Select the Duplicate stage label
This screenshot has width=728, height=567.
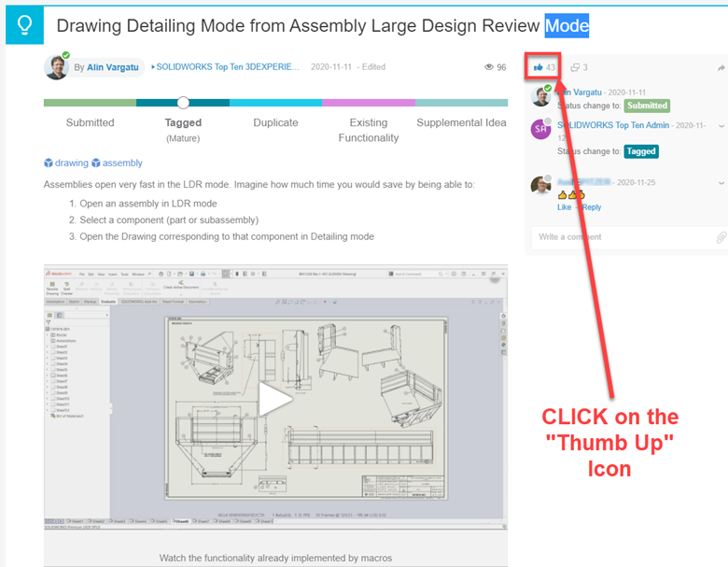[x=275, y=122]
